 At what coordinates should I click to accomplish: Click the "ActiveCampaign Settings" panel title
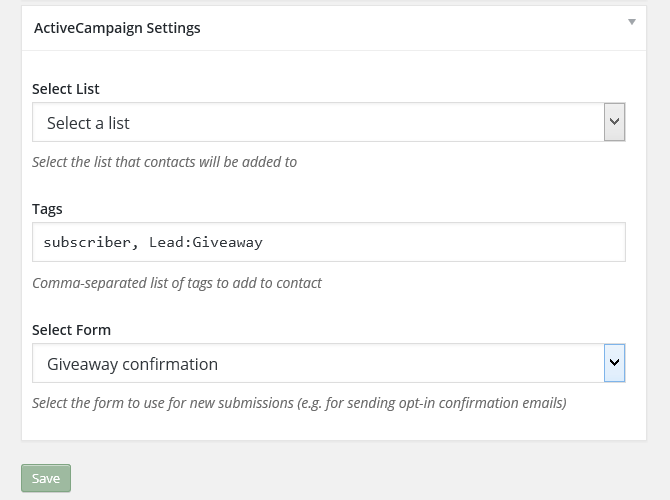point(117,28)
